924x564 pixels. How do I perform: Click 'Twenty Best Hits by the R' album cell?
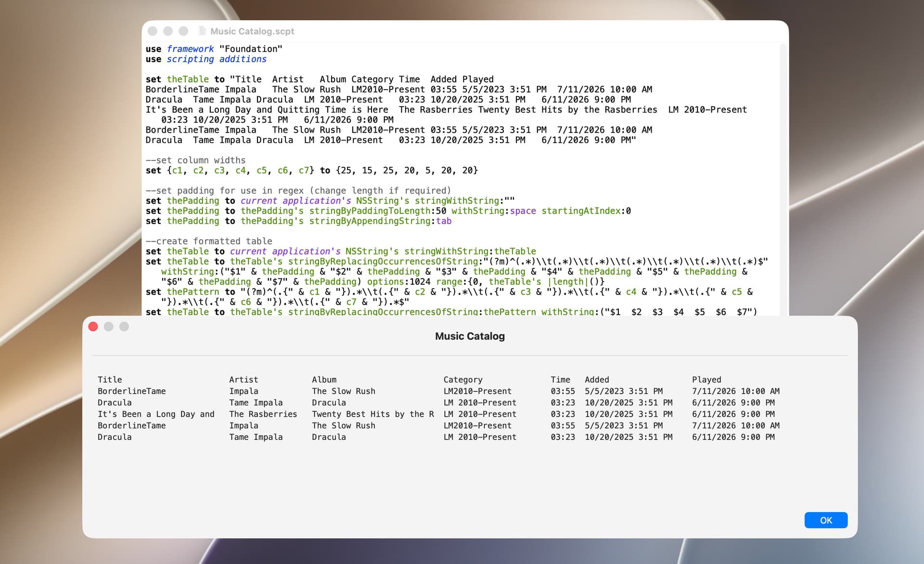pyautogui.click(x=373, y=414)
